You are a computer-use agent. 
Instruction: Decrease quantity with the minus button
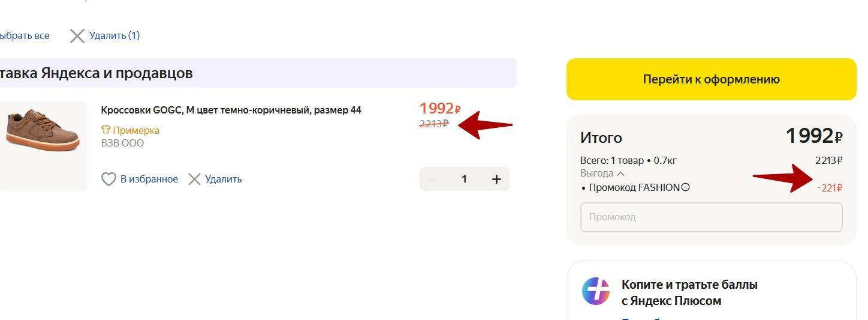tap(432, 179)
